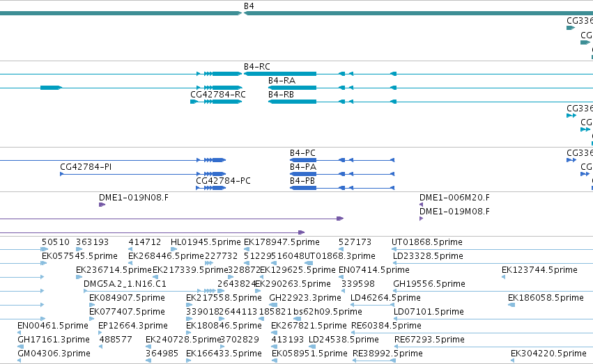Click the EK268446.5prime EST label
The image size is (593, 364).
click(166, 256)
